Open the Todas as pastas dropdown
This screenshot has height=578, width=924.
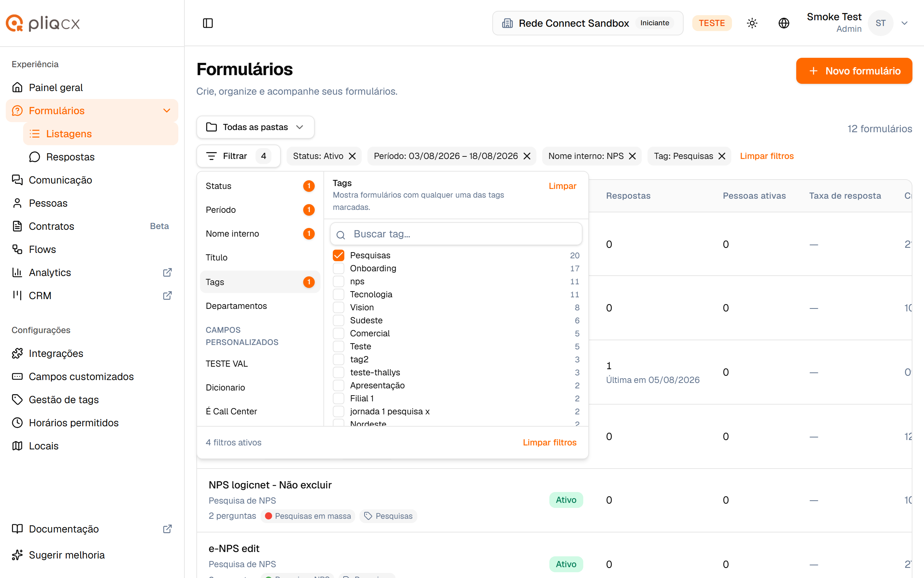[x=256, y=127]
